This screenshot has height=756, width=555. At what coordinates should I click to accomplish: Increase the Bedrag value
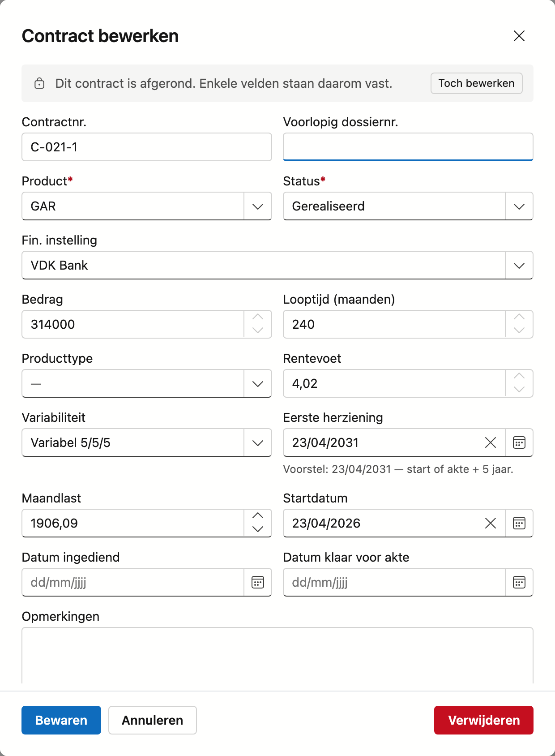pyautogui.click(x=258, y=317)
